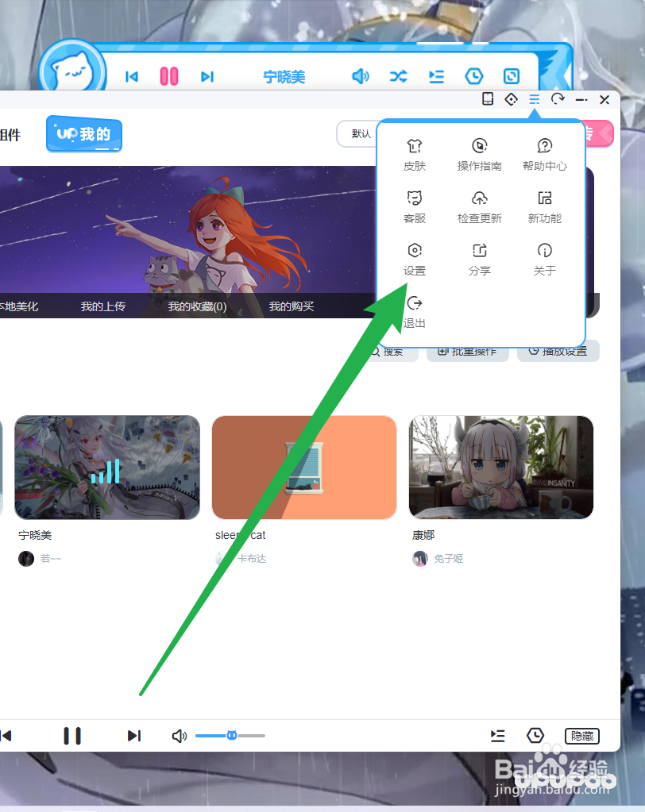Switch to 我的购买 tab
645x812 pixels.
click(x=292, y=306)
